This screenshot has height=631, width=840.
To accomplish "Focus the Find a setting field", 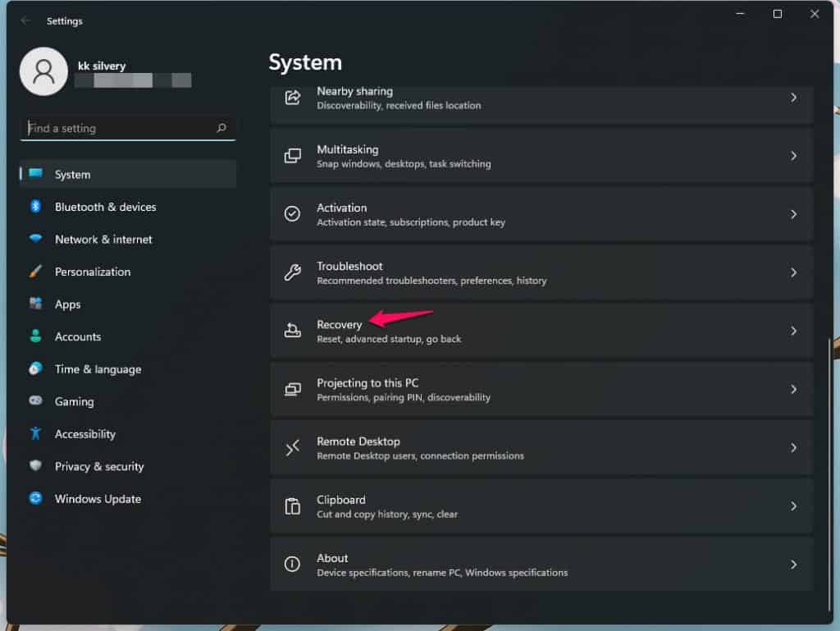I will coord(127,128).
